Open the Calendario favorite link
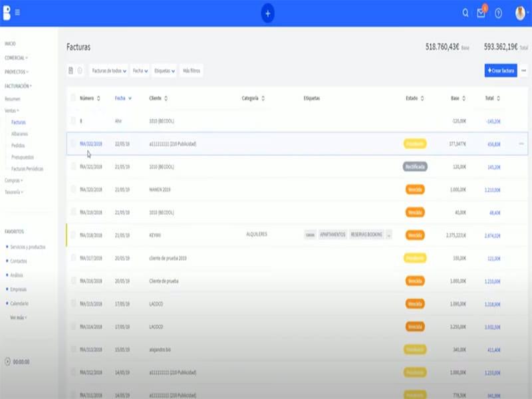The width and height of the screenshot is (532, 399). 19,304
